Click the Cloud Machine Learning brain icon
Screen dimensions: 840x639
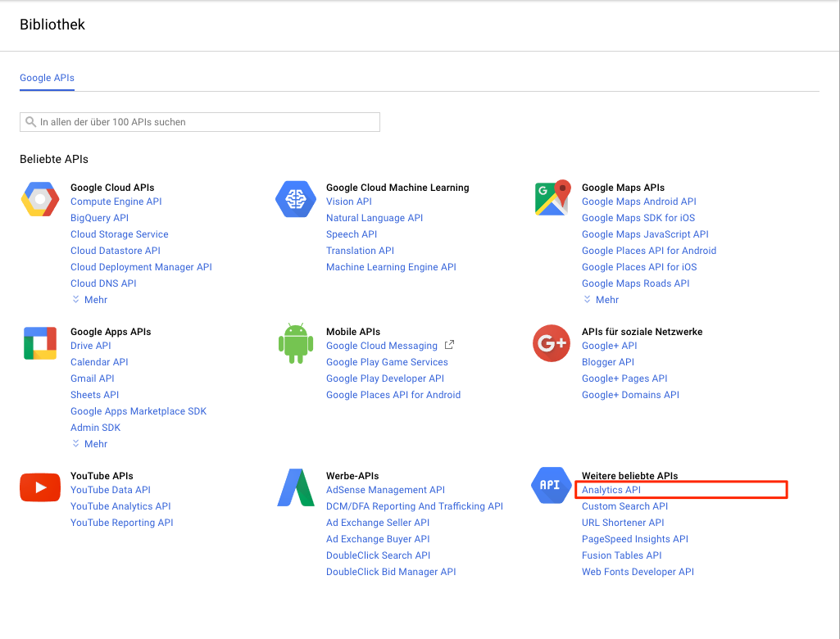tap(296, 199)
